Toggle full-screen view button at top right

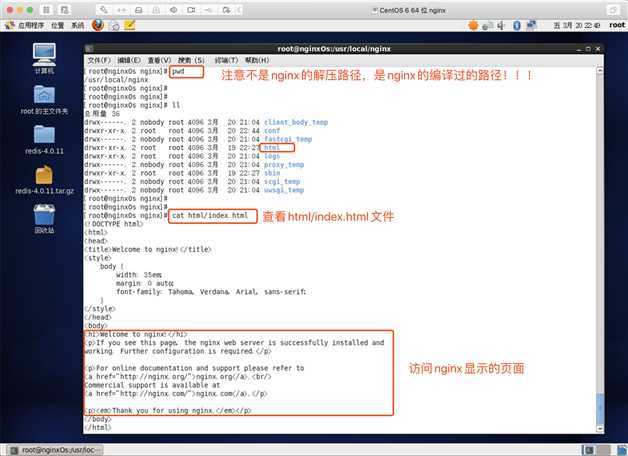613,10
